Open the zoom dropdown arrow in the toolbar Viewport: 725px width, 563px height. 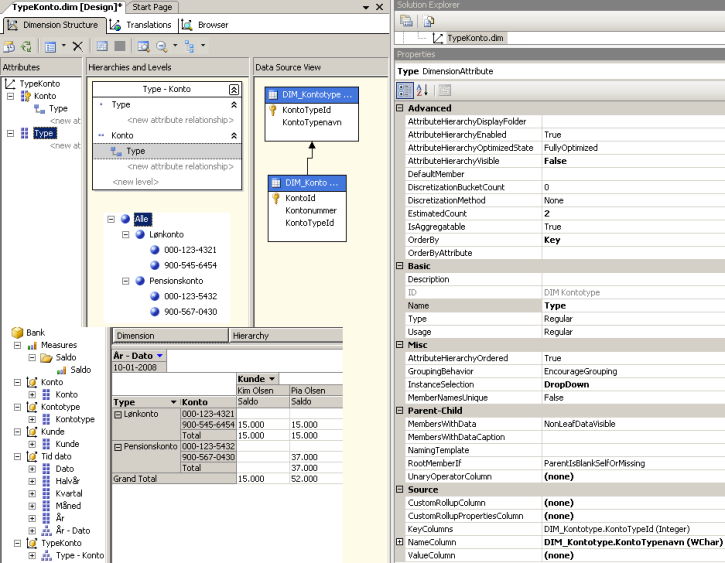tap(175, 45)
